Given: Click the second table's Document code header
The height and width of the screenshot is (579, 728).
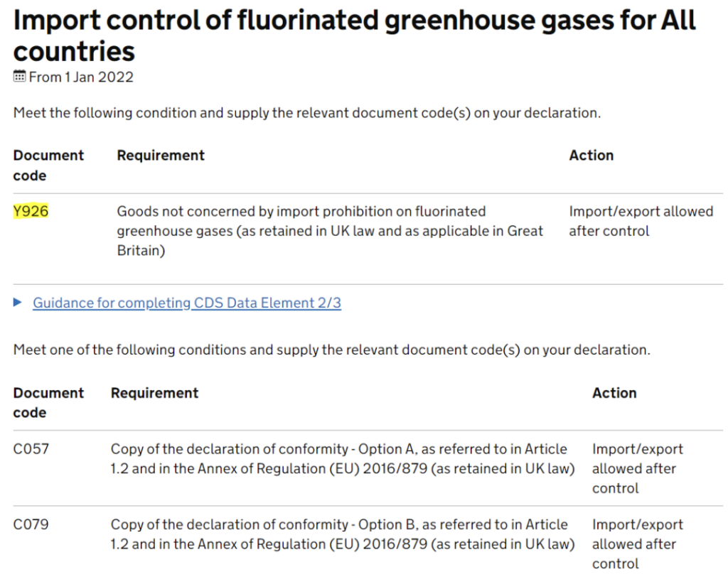Looking at the screenshot, I should [x=48, y=403].
